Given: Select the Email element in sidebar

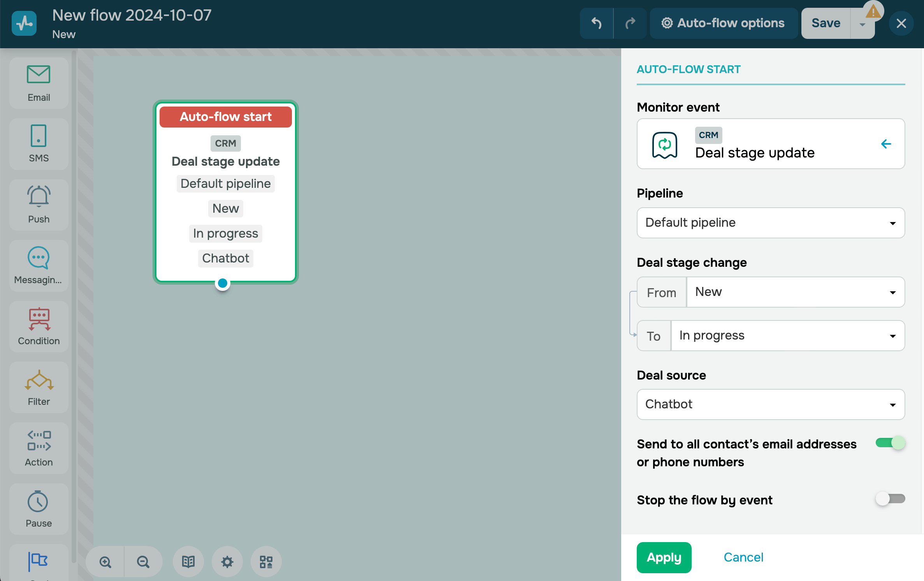Looking at the screenshot, I should point(39,83).
